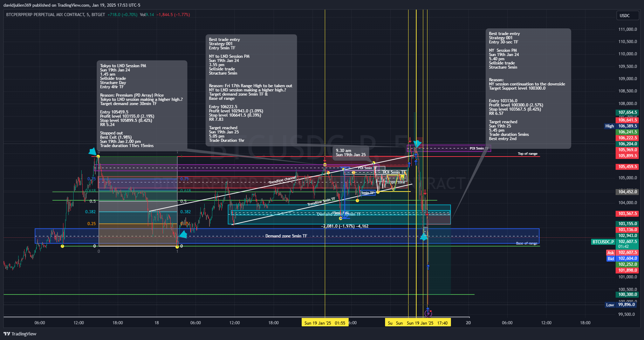Click the red 105,899.5 price tag
Image resolution: width=644 pixels, height=340 pixels.
click(627, 156)
